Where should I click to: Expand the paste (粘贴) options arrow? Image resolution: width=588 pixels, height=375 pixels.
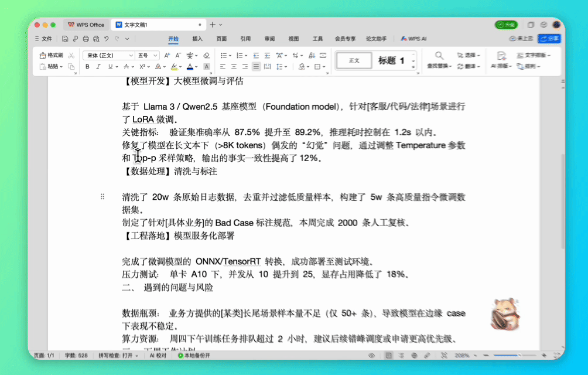[61, 67]
